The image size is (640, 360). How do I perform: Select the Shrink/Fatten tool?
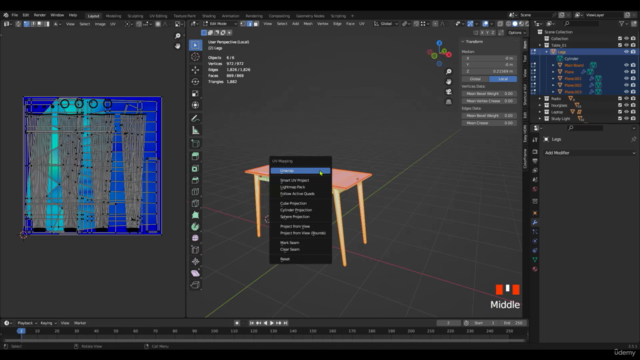[196, 261]
